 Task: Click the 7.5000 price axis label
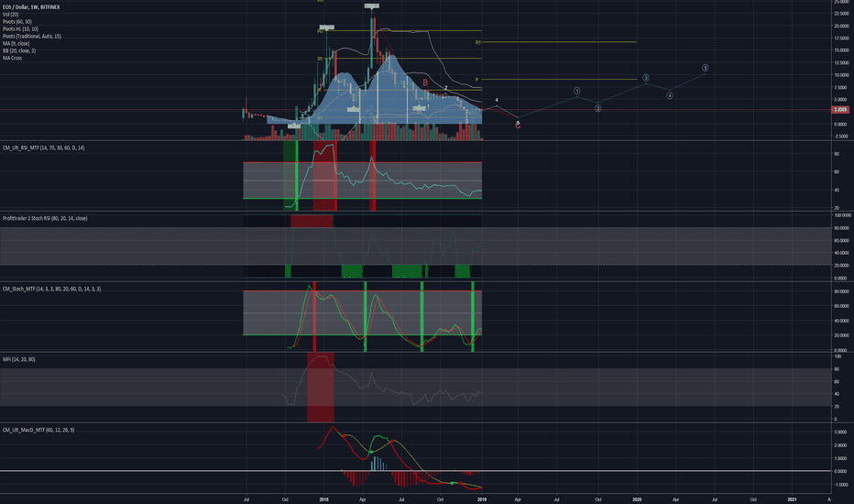(840, 87)
